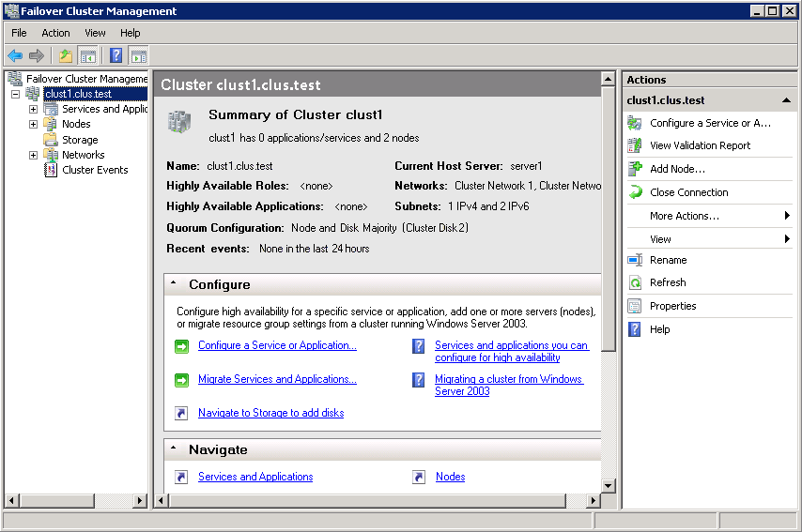
Task: Follow Navigate to Storage to add disks link
Action: coord(271,413)
